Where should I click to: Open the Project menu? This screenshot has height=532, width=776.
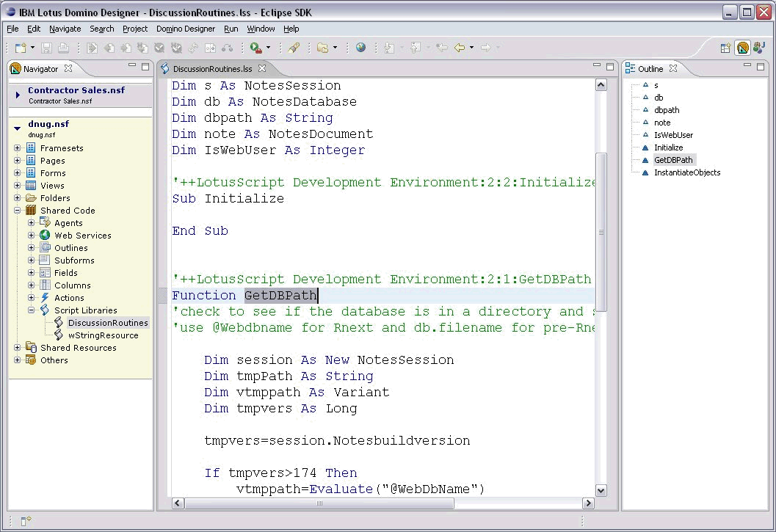(135, 29)
